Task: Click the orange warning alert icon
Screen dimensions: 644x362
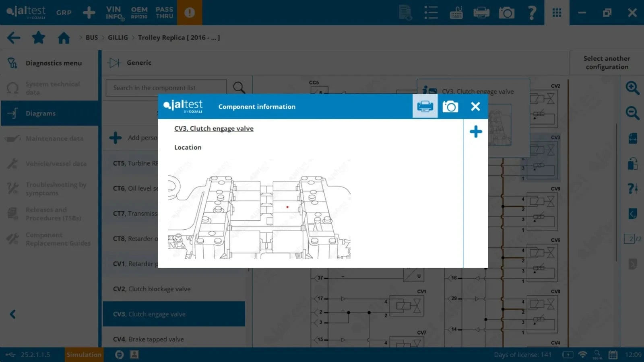Action: pyautogui.click(x=190, y=12)
